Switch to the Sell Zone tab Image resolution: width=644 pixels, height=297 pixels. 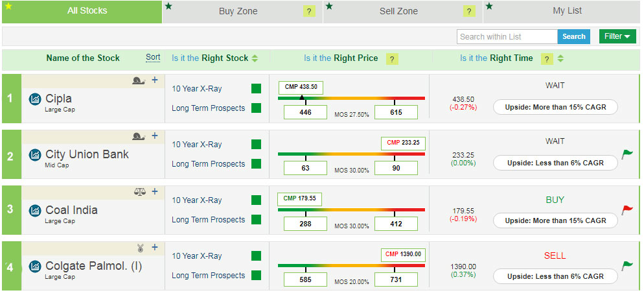point(398,11)
